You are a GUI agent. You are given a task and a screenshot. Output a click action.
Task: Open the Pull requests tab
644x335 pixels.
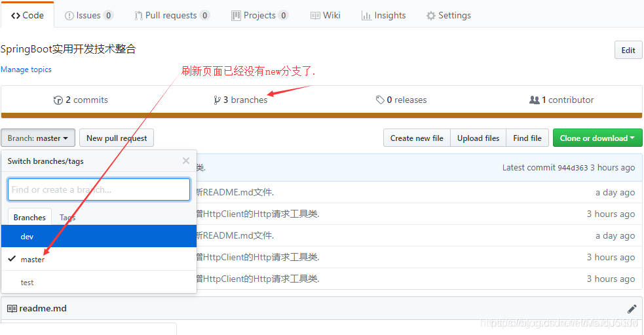[172, 15]
